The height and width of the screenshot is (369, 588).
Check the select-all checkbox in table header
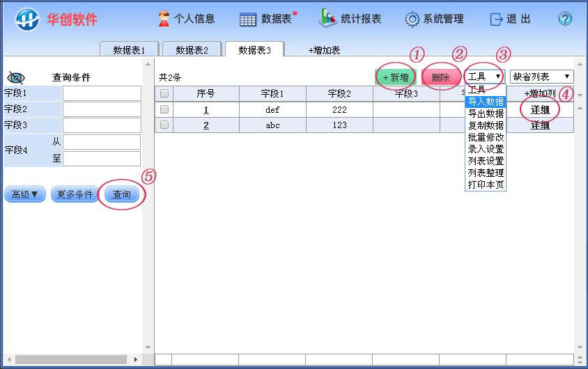(164, 93)
